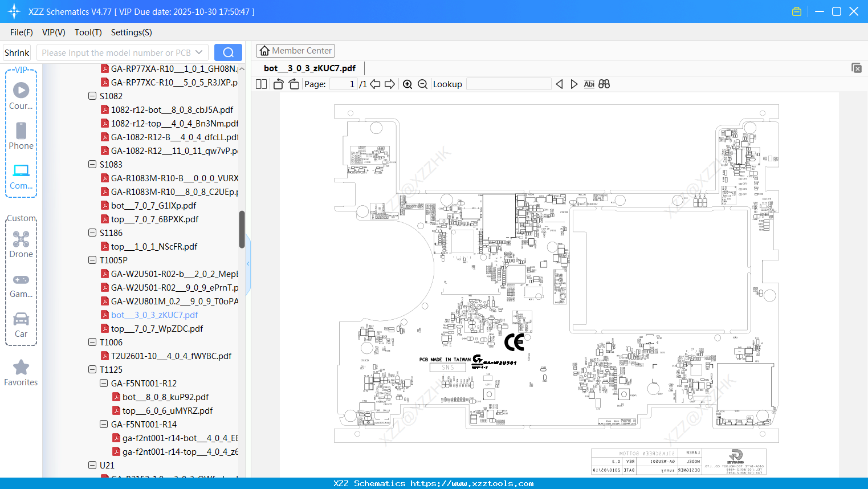Collapse the GA-F5NT001-R14 subfolder

(104, 424)
